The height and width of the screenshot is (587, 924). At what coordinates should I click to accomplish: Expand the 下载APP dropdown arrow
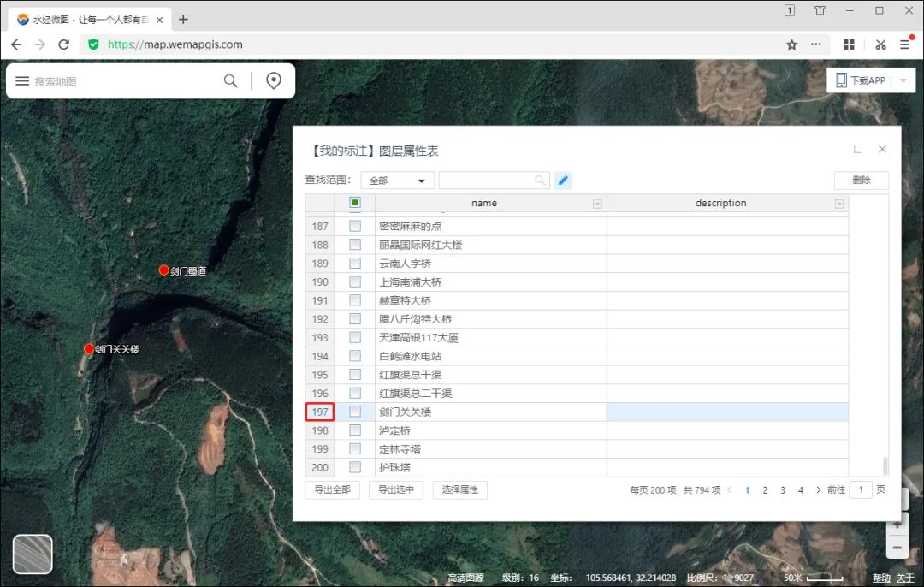click(x=903, y=80)
